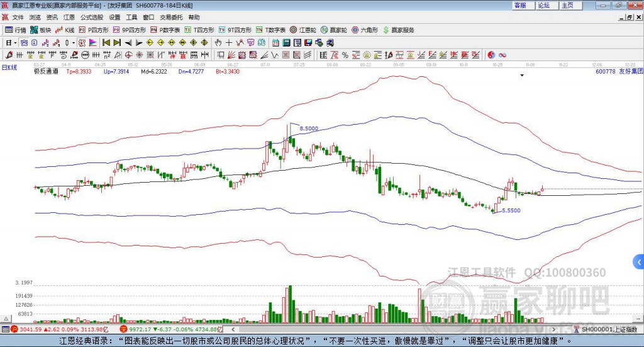Open the 交易委托 menu
The width and height of the screenshot is (644, 347).
coord(171,17)
